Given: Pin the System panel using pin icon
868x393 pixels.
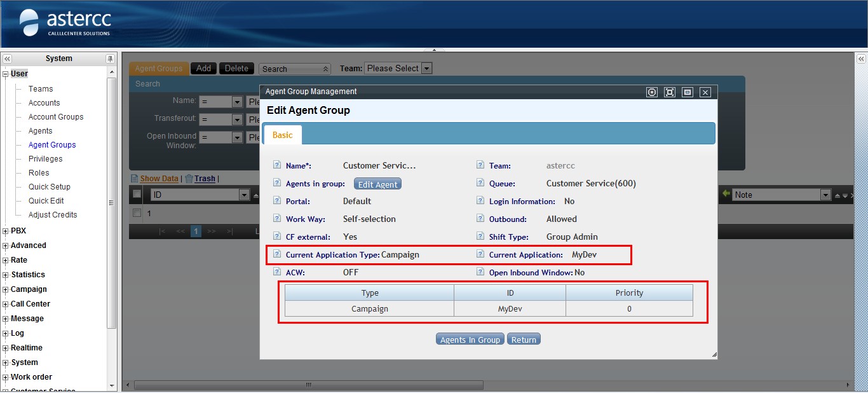Looking at the screenshot, I should click(110, 59).
